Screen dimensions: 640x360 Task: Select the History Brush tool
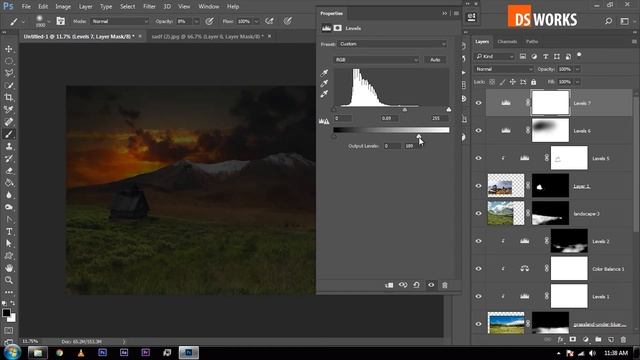click(9, 158)
